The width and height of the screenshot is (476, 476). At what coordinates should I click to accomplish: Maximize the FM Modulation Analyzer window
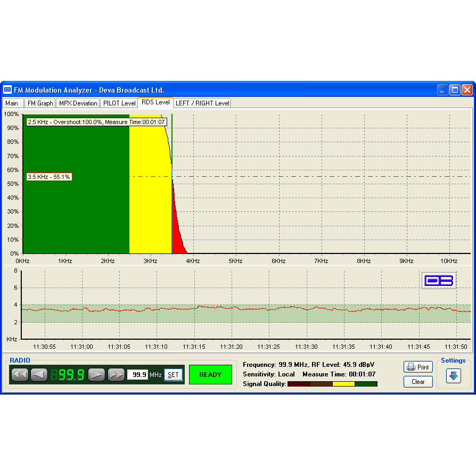pyautogui.click(x=455, y=90)
